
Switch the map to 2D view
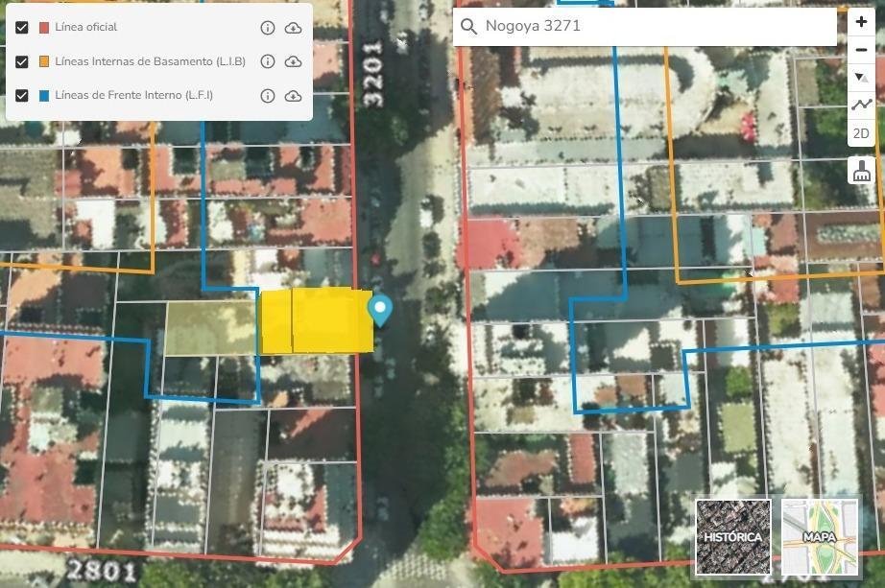pos(861,133)
